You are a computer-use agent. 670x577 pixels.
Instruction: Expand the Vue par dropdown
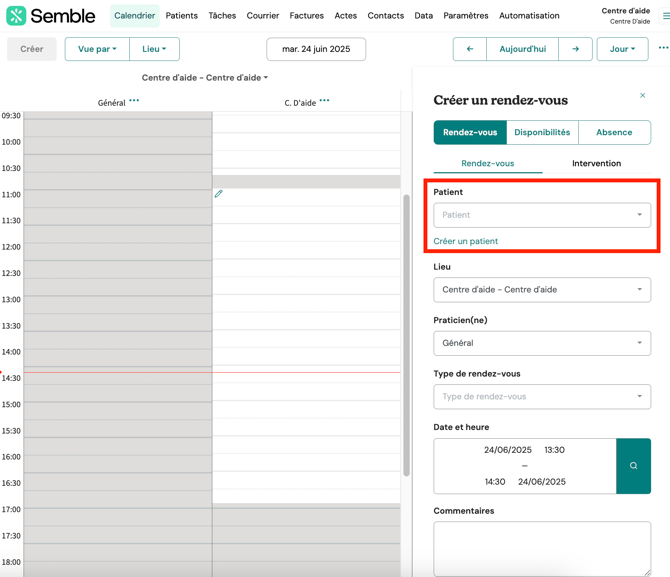tap(97, 49)
